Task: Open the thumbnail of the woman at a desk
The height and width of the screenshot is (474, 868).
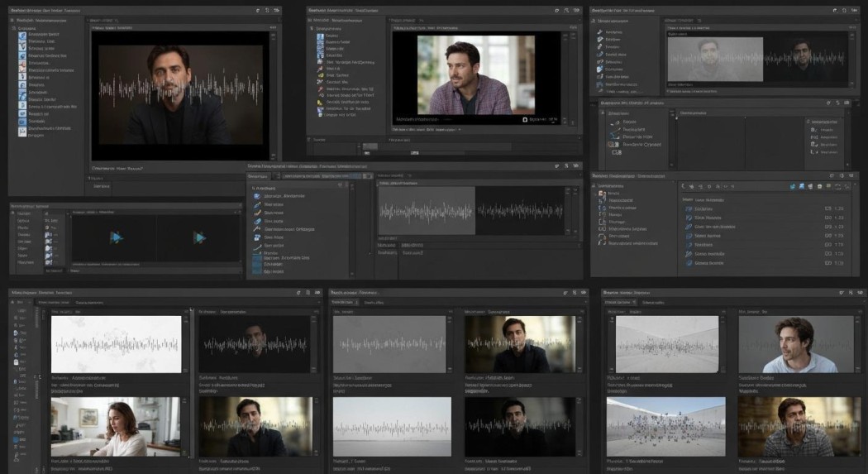Action: pos(116,426)
